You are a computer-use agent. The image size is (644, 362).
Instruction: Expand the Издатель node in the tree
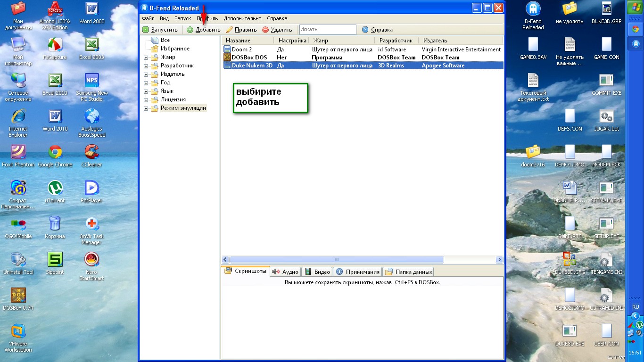(146, 74)
